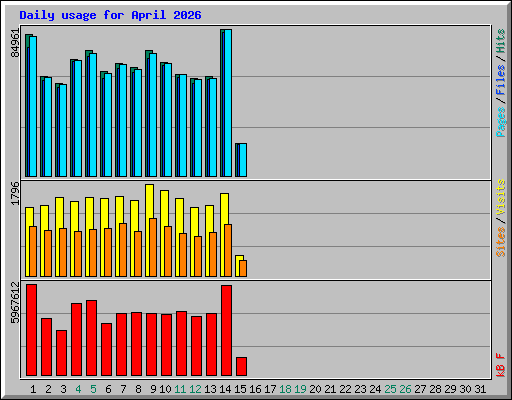The width and height of the screenshot is (512, 400).
Task: Click the 84961 axis value
Action: tap(15, 43)
